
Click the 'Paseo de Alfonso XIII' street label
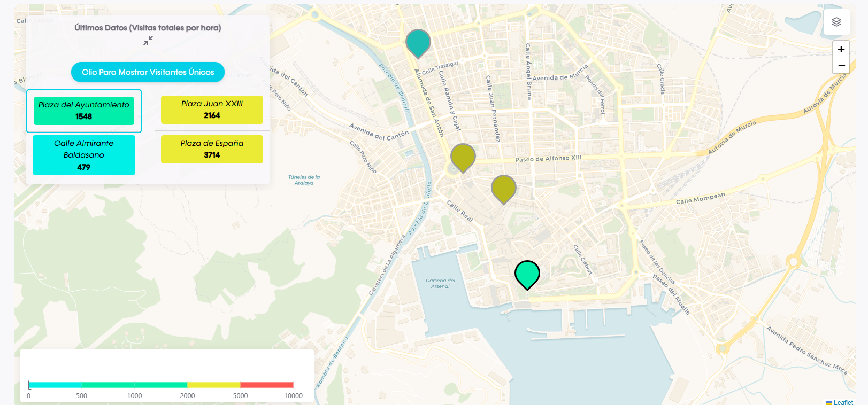(548, 159)
